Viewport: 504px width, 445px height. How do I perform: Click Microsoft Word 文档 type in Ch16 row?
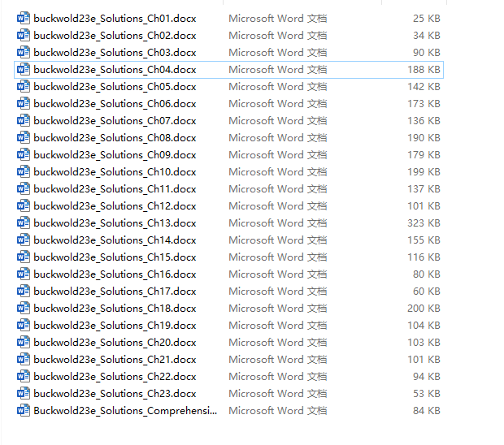(x=278, y=274)
